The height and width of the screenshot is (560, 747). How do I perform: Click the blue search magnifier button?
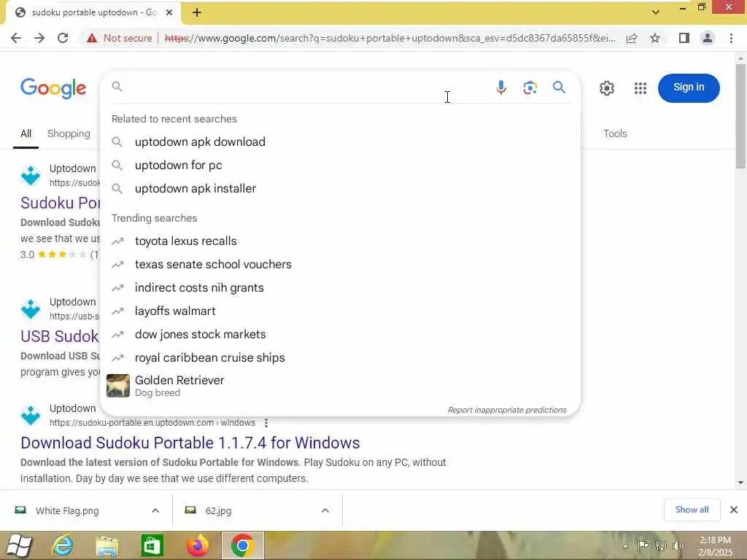[559, 87]
